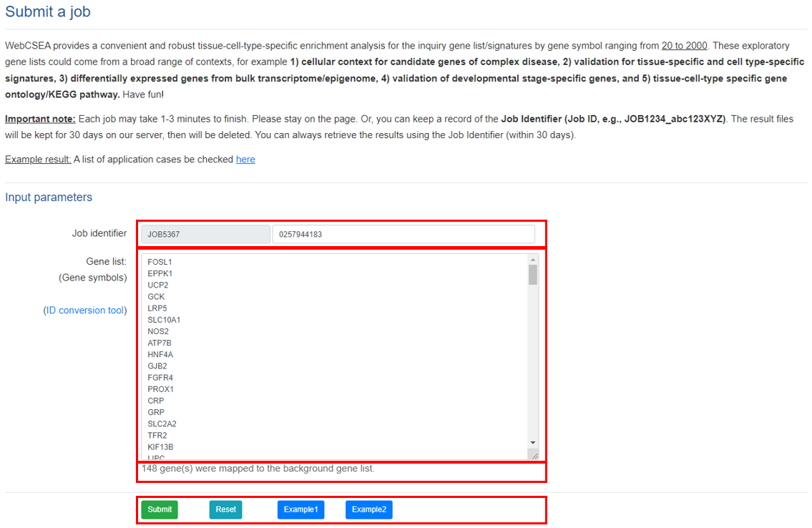This screenshot has width=812, height=528.
Task: Click gene list scrollbar up arrow
Action: pyautogui.click(x=532, y=259)
